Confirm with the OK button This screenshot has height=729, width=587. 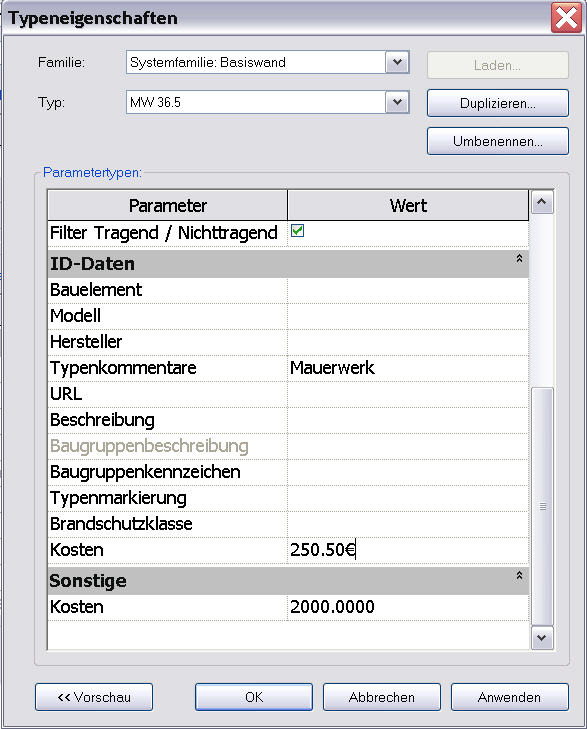click(x=254, y=697)
